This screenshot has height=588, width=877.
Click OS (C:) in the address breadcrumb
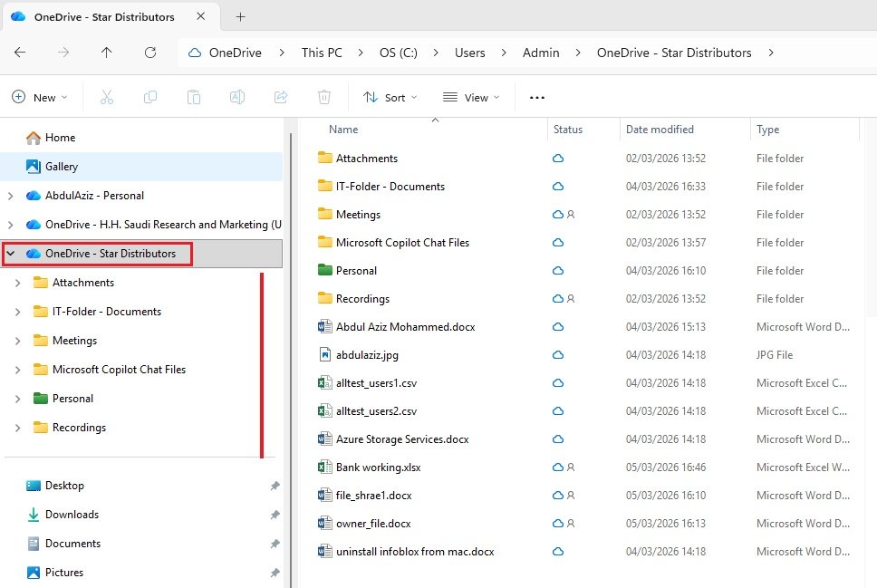pos(399,53)
